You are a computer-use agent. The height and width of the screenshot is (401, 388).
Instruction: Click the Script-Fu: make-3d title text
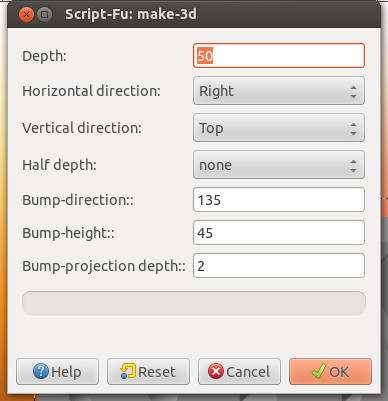pos(131,15)
